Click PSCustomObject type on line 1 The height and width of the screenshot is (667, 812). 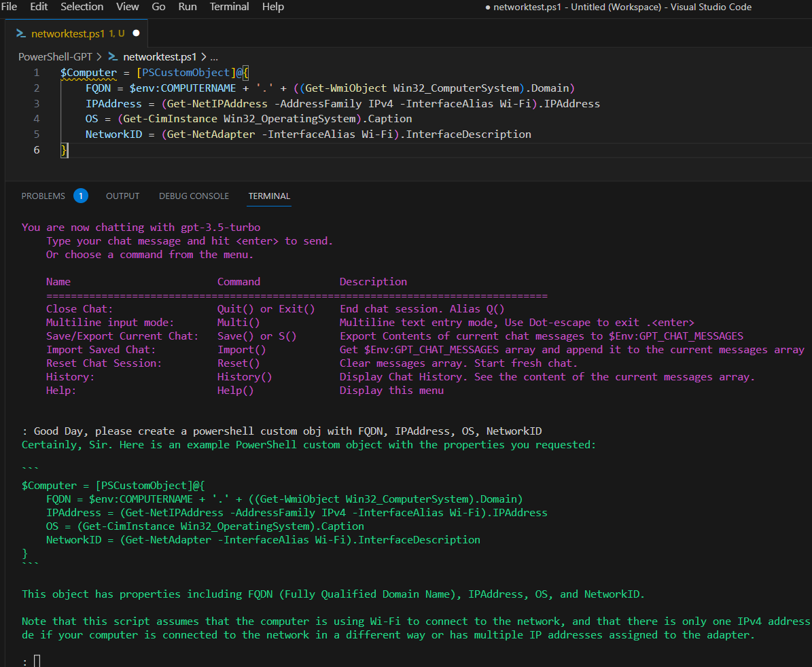[186, 73]
